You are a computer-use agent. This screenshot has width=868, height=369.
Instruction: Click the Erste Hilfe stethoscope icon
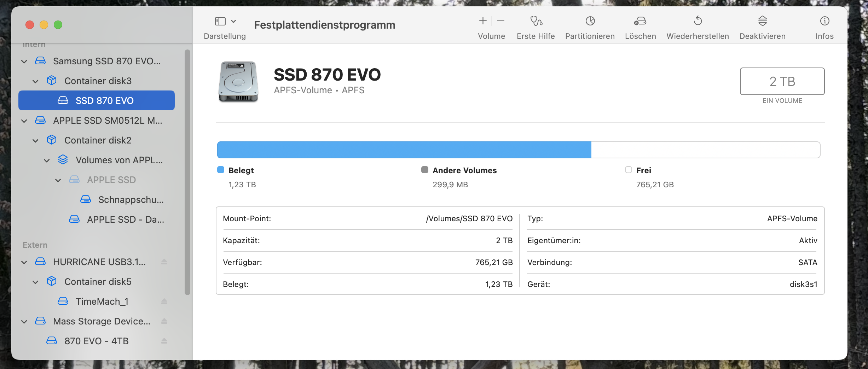point(536,21)
